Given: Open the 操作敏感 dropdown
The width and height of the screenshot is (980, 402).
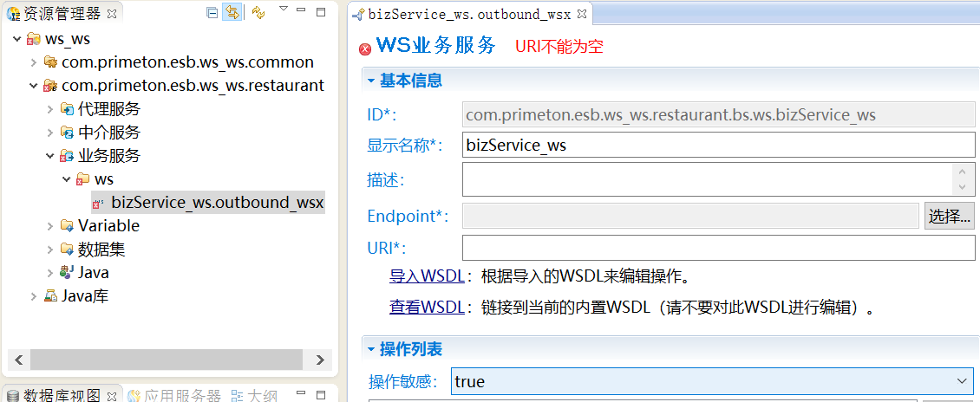Looking at the screenshot, I should [x=962, y=381].
